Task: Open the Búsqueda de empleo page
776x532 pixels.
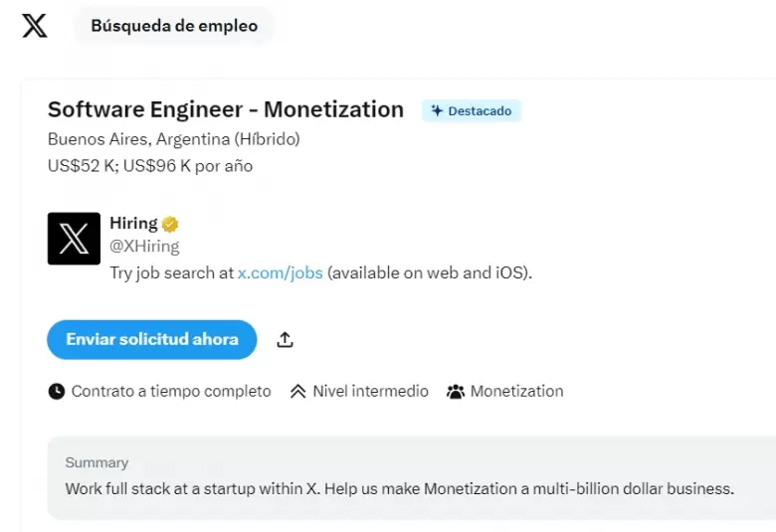Action: click(174, 26)
